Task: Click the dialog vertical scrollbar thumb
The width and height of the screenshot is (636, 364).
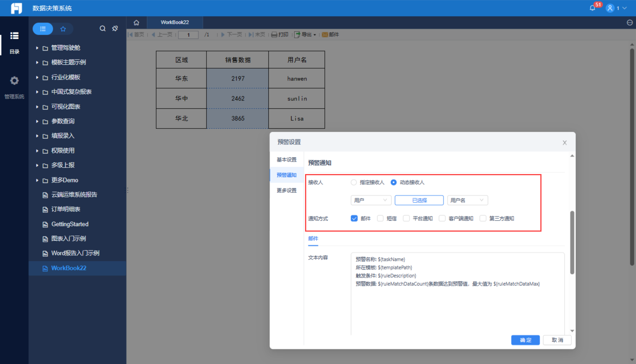Action: point(572,243)
